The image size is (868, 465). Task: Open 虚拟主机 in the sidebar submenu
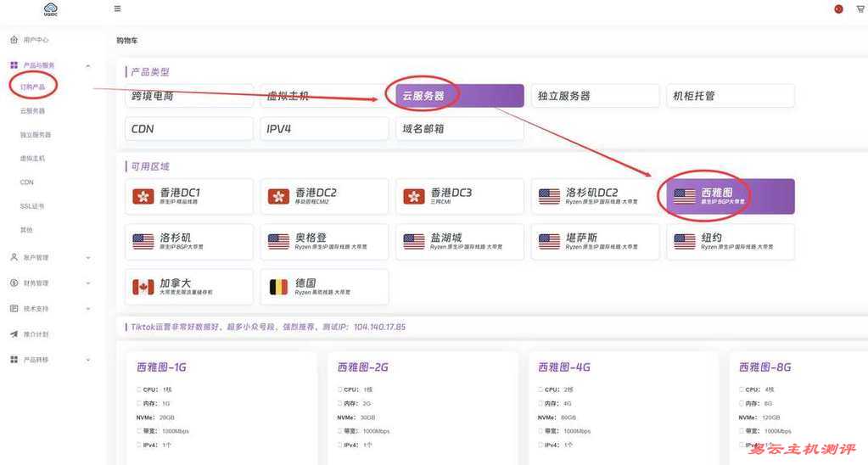pos(32,159)
